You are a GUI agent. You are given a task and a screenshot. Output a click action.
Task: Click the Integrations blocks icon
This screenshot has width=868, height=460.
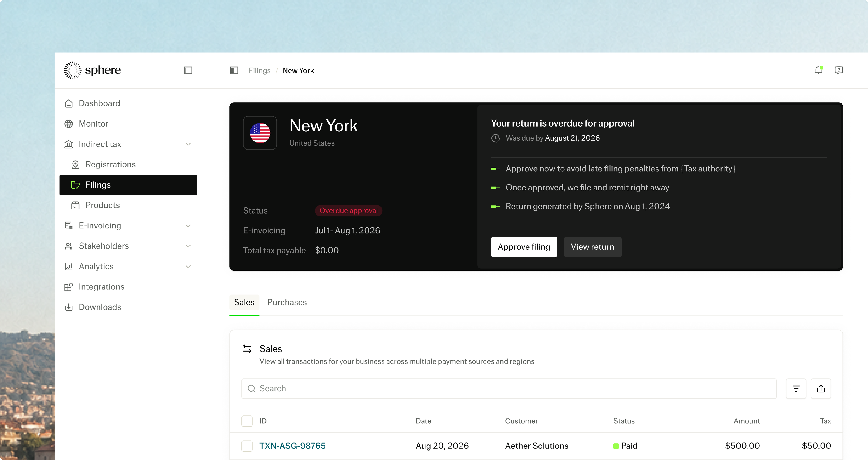69,287
